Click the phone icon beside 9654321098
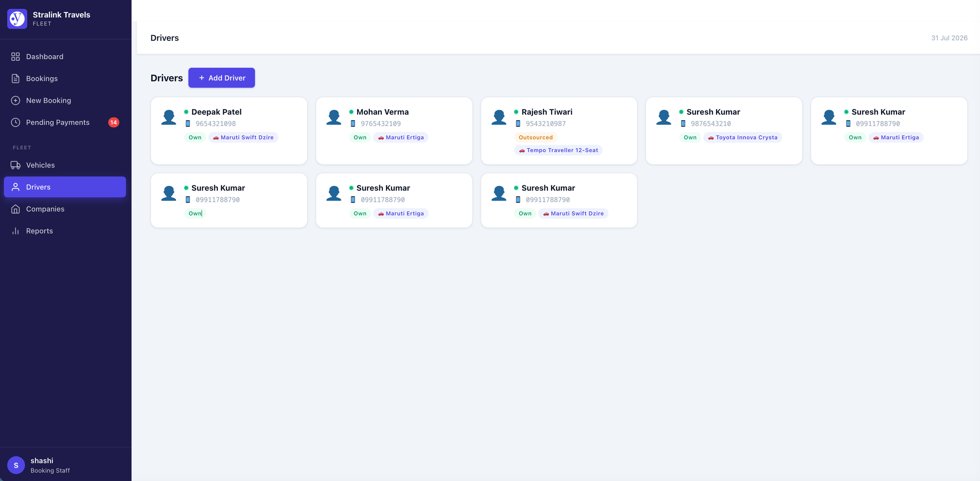980x481 pixels. tap(188, 124)
